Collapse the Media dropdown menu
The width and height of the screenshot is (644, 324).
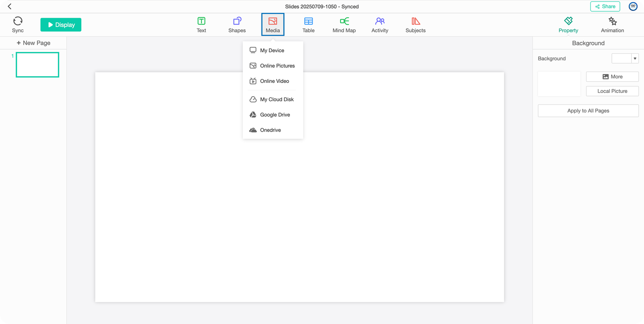[272, 25]
